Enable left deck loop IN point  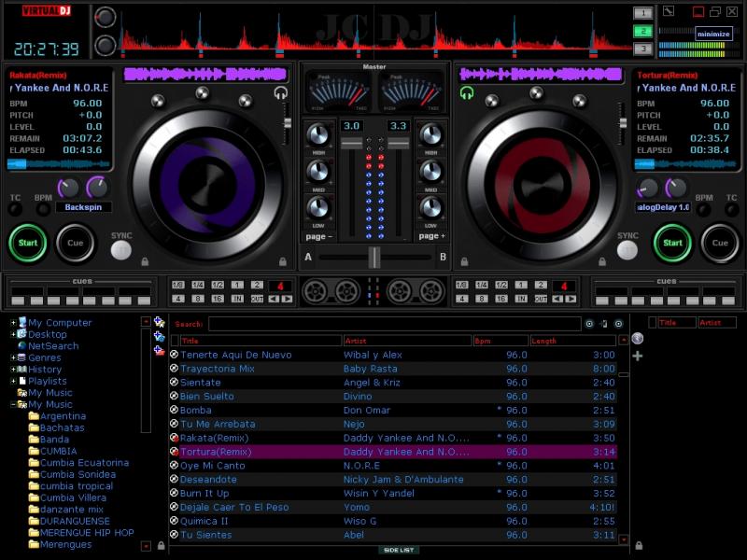click(237, 299)
